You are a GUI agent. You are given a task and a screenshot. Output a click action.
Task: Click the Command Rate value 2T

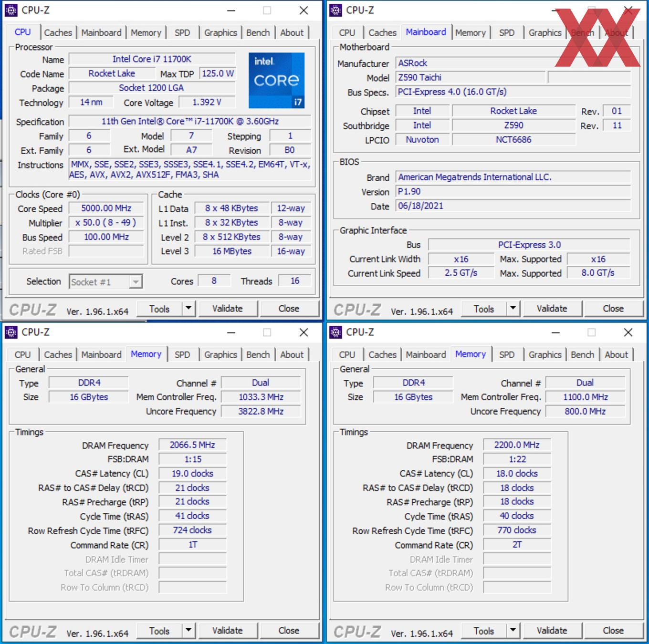pos(517,544)
